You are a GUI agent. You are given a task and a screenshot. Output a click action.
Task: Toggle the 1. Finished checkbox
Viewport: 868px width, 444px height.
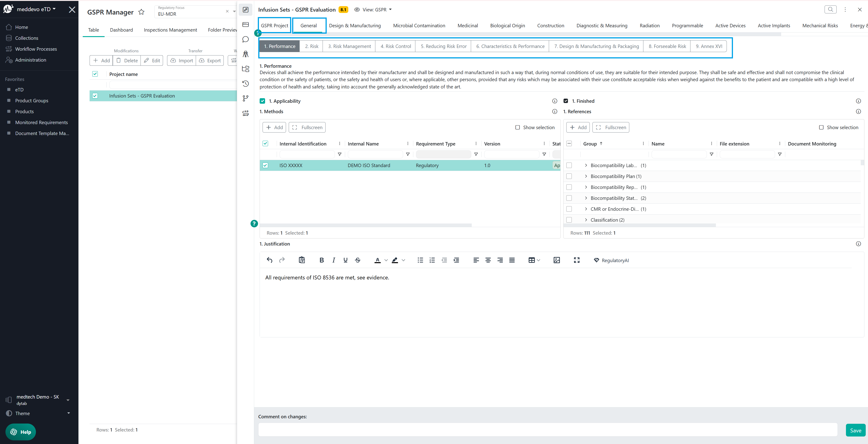[566, 101]
